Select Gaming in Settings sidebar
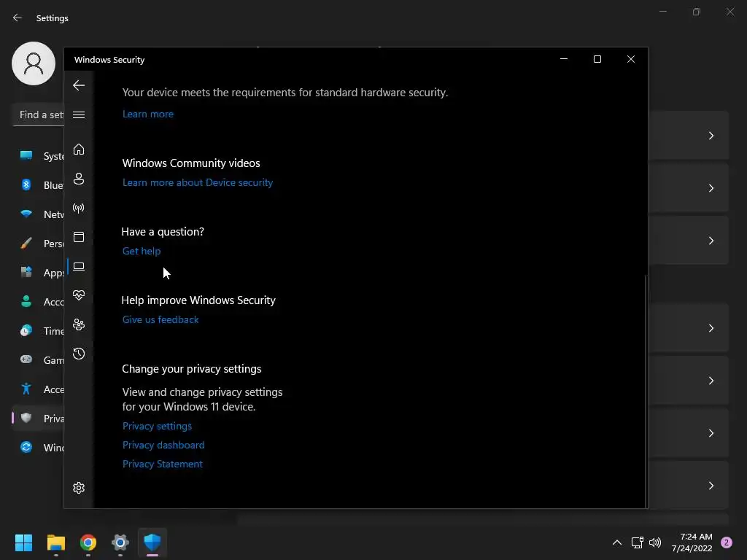 coord(39,360)
